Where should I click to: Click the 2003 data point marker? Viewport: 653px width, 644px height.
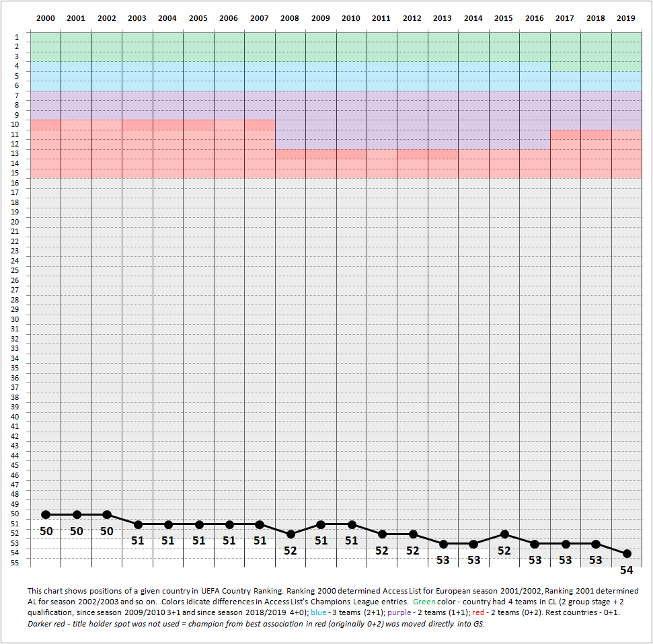(137, 524)
